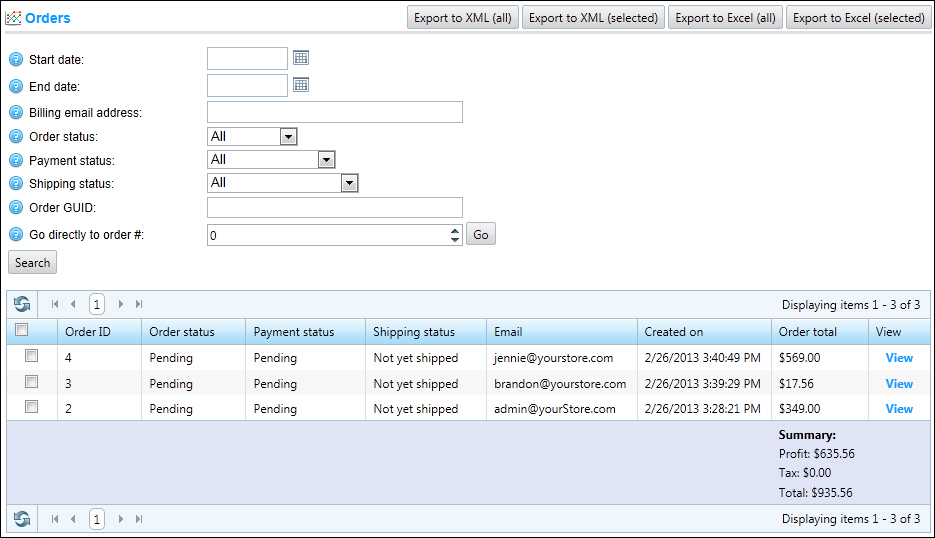Open the End date calendar picker
This screenshot has height=538, width=935.
coord(301,85)
